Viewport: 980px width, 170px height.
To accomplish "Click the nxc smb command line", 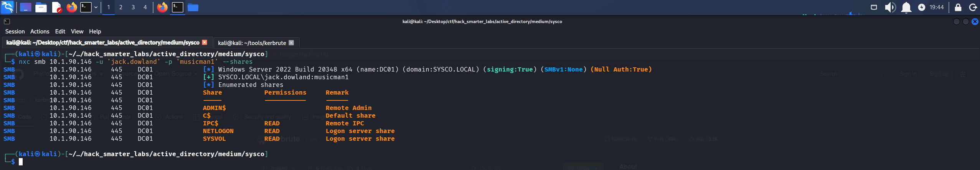I will pyautogui.click(x=135, y=62).
